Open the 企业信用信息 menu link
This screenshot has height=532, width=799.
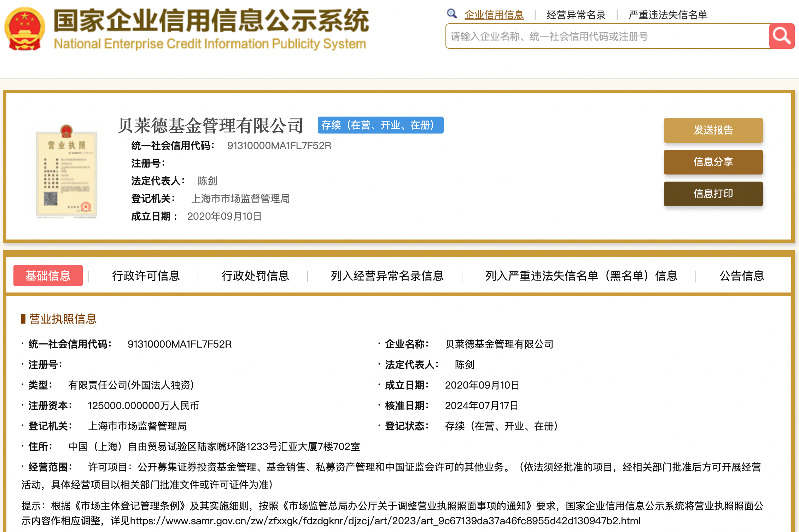click(x=494, y=14)
